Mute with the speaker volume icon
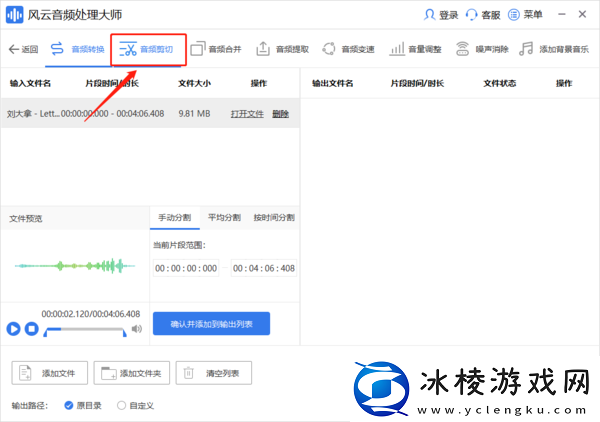This screenshot has width=600, height=422. [x=137, y=329]
